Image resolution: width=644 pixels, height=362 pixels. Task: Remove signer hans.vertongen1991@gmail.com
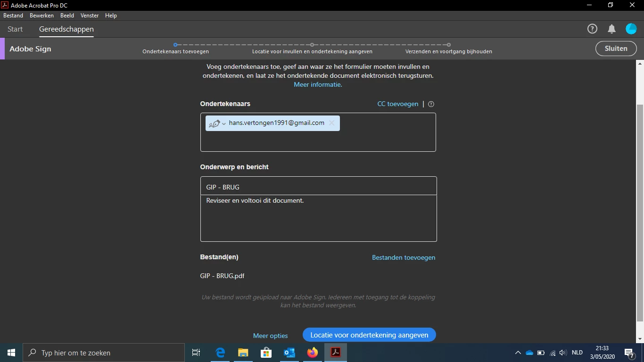click(331, 123)
